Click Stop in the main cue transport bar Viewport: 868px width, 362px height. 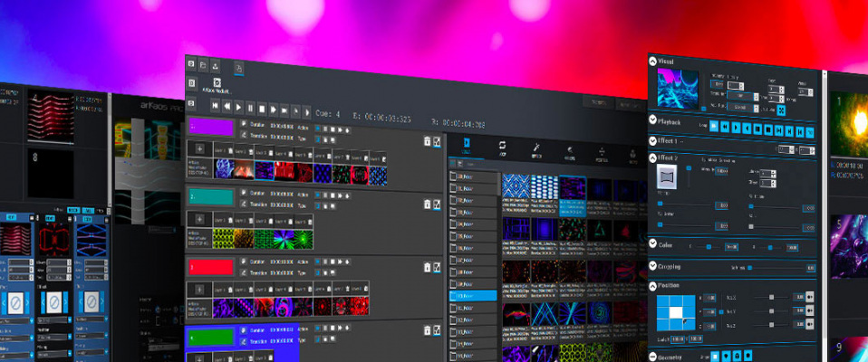pyautogui.click(x=262, y=109)
